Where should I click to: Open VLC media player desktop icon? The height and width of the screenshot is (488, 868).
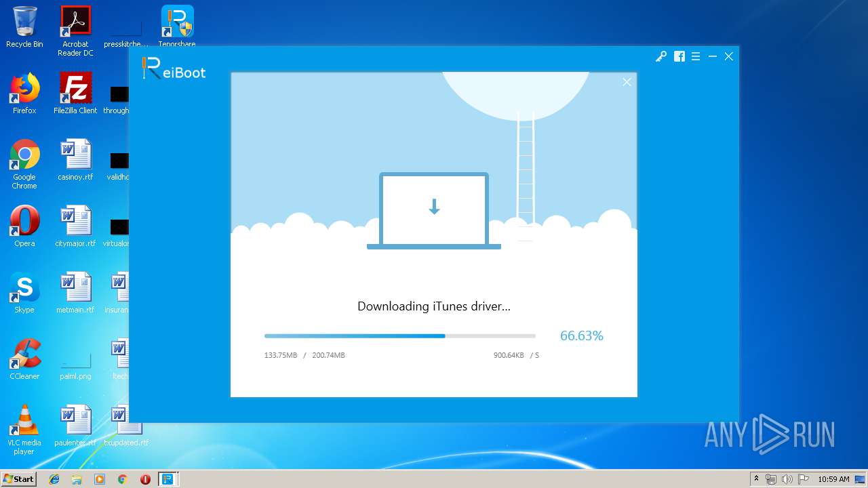pyautogui.click(x=24, y=430)
